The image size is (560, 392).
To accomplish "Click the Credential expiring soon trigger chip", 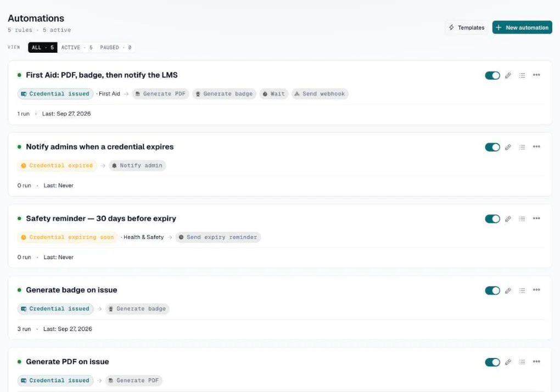I will tap(68, 237).
